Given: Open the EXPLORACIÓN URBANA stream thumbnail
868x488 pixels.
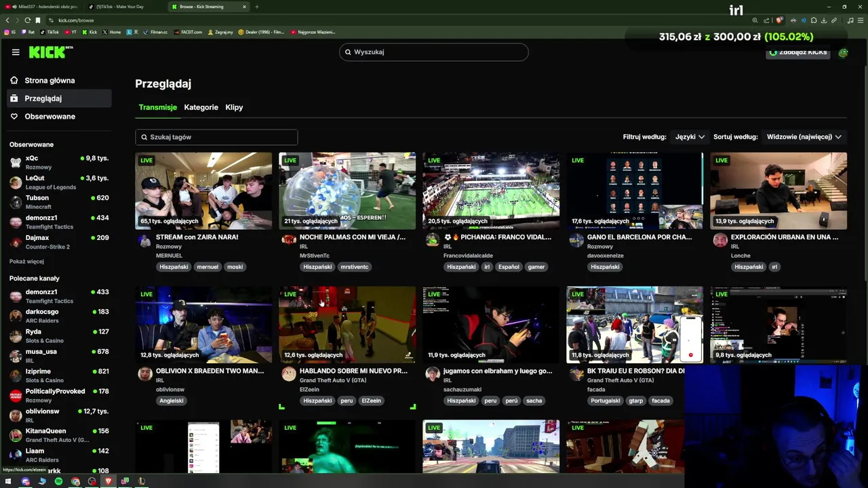Looking at the screenshot, I should pos(778,191).
